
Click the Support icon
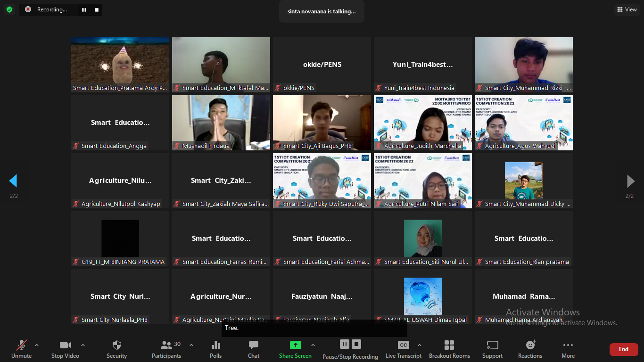[493, 349]
